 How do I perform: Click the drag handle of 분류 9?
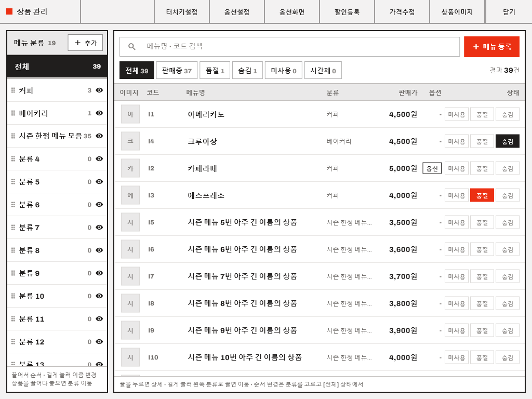click(x=13, y=273)
